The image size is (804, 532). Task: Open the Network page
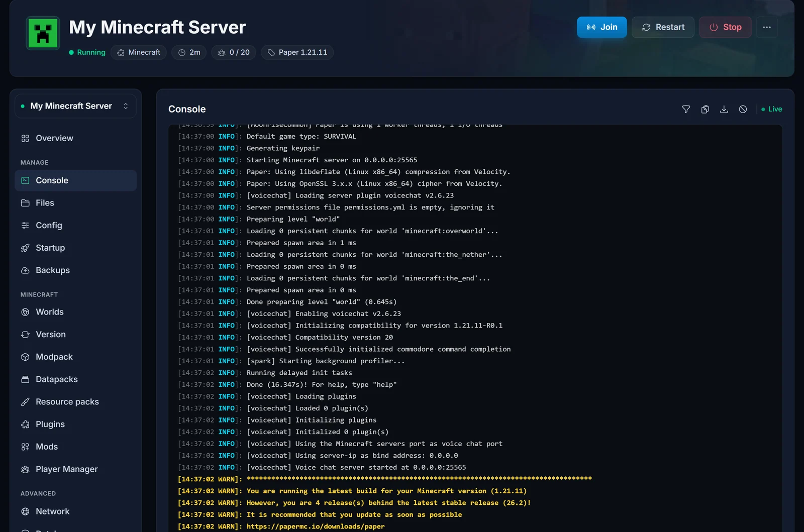click(x=75, y=511)
